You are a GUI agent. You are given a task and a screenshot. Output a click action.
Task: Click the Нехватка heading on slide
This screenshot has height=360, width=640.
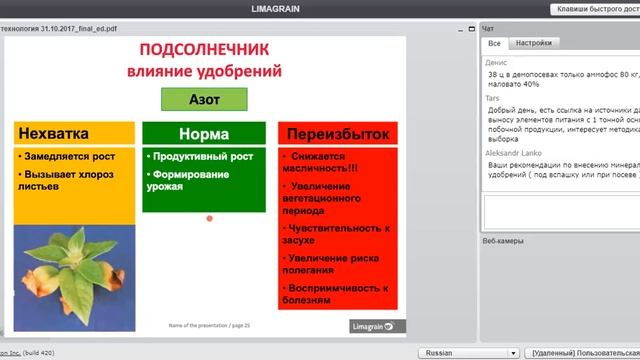pyautogui.click(x=74, y=133)
